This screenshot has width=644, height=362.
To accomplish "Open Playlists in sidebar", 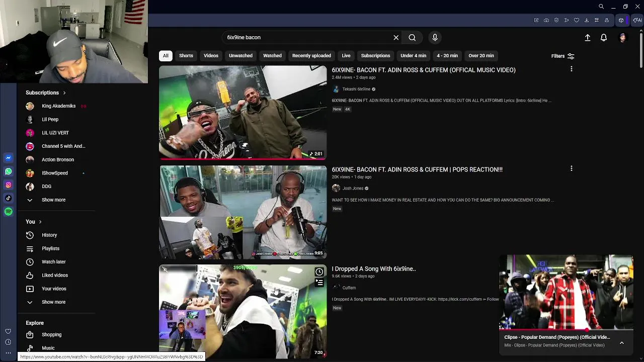I will [x=50, y=248].
